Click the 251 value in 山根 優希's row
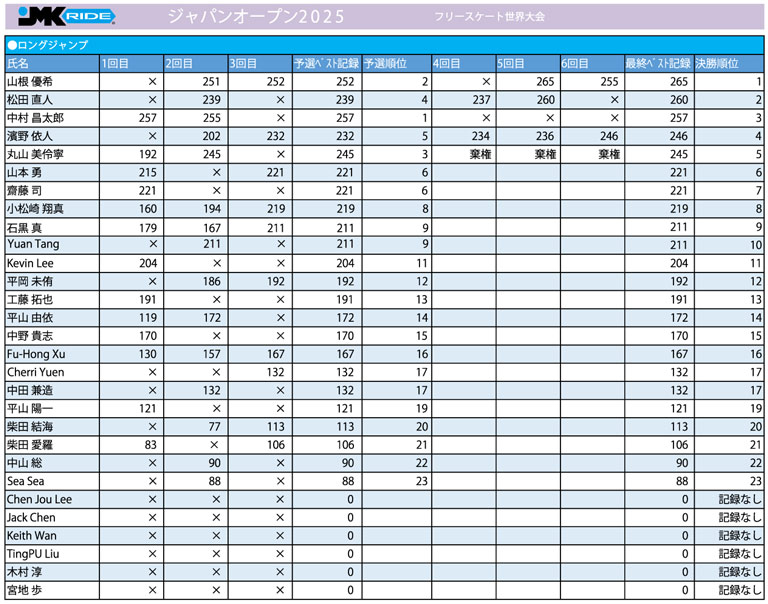 pos(212,82)
